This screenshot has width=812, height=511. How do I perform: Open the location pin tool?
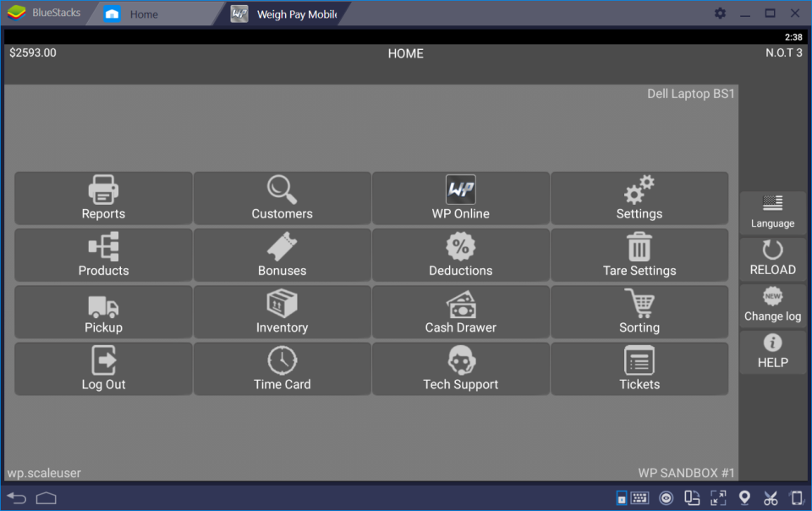pyautogui.click(x=744, y=497)
